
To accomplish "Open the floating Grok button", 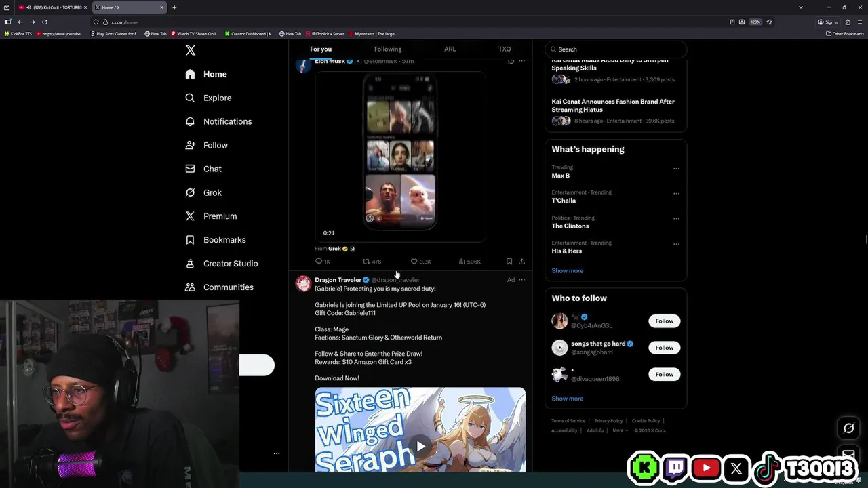I will tap(848, 428).
